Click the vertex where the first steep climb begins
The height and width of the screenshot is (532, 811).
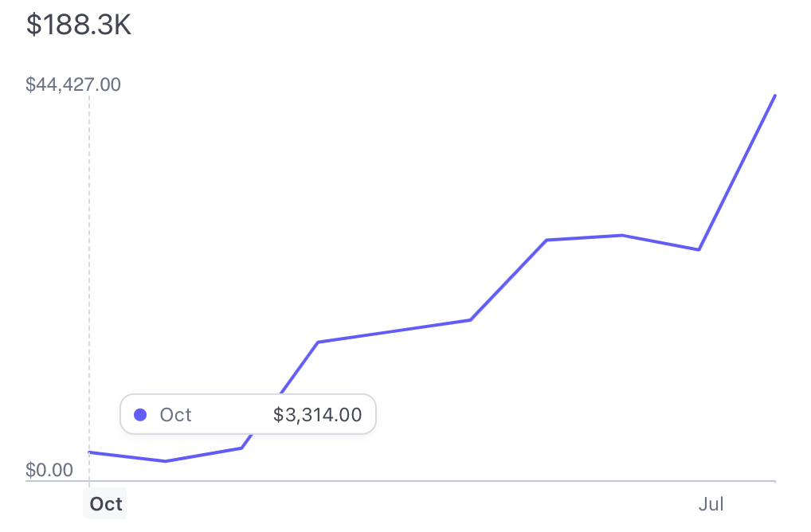241,448
